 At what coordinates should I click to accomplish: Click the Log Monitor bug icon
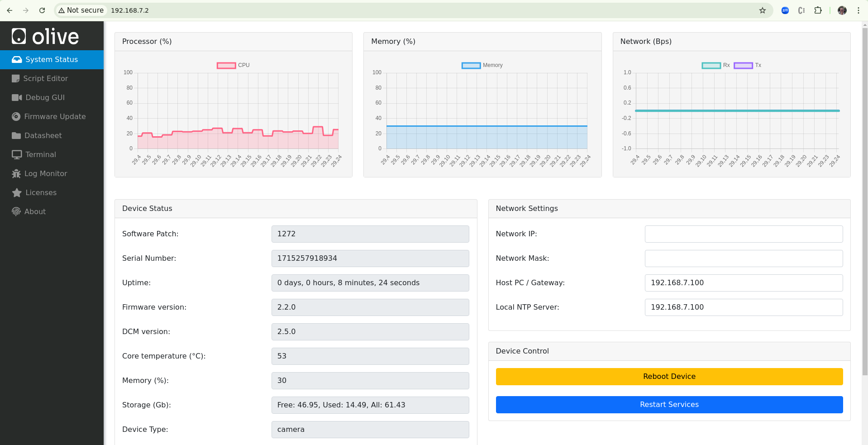[x=16, y=173]
